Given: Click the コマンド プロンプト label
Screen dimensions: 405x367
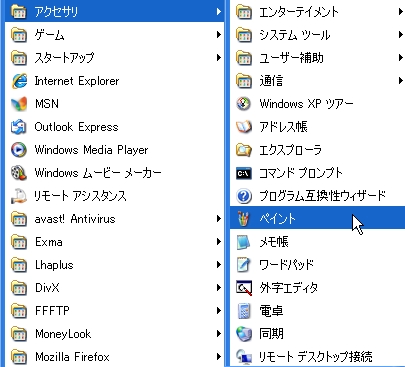Looking at the screenshot, I should tap(301, 173).
